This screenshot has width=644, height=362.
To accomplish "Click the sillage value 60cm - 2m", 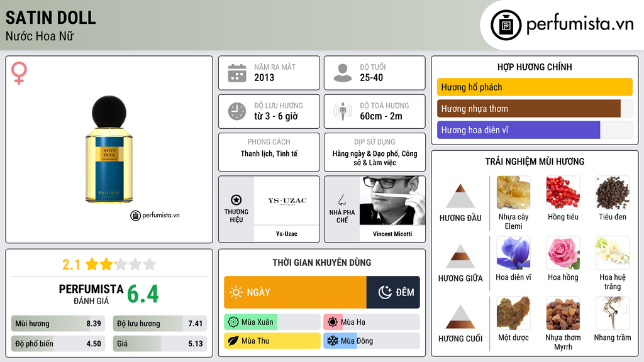I will pyautogui.click(x=381, y=116).
